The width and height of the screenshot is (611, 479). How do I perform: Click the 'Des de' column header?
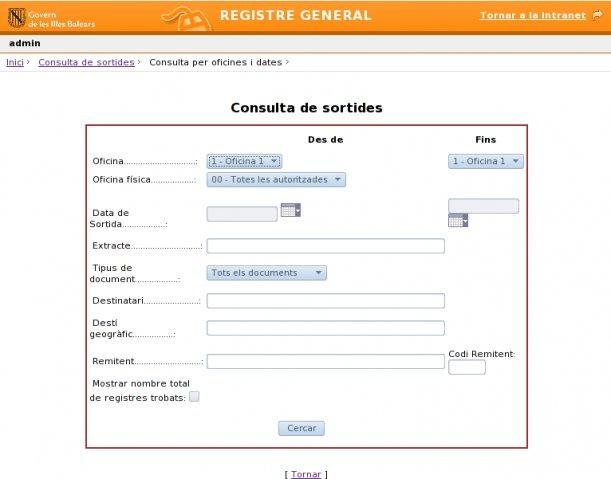coord(325,140)
